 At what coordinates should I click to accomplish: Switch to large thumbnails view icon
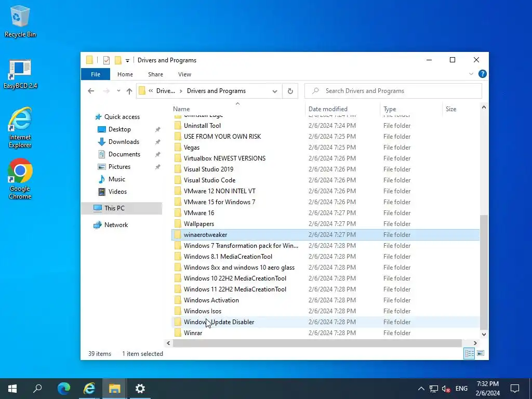coord(481,353)
